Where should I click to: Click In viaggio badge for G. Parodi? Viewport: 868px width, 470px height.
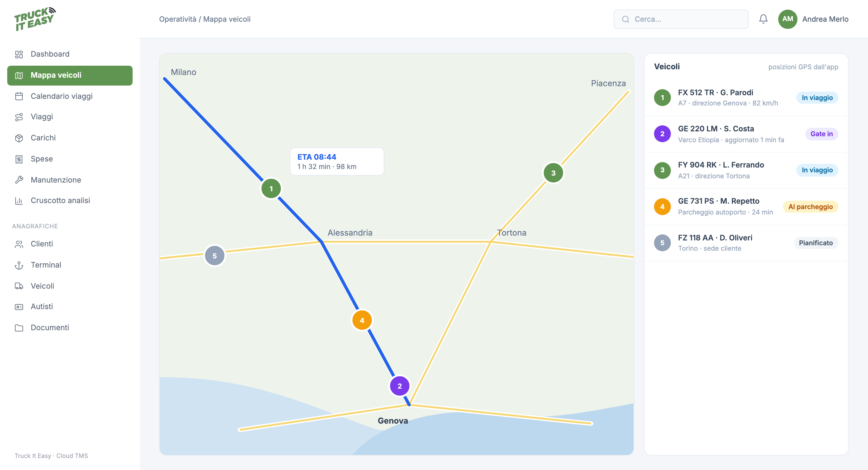coord(817,98)
